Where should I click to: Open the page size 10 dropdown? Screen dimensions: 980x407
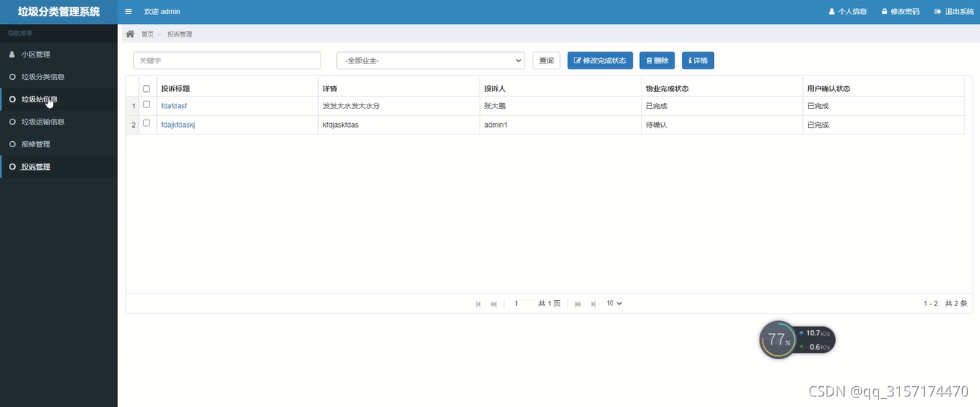[x=614, y=304]
